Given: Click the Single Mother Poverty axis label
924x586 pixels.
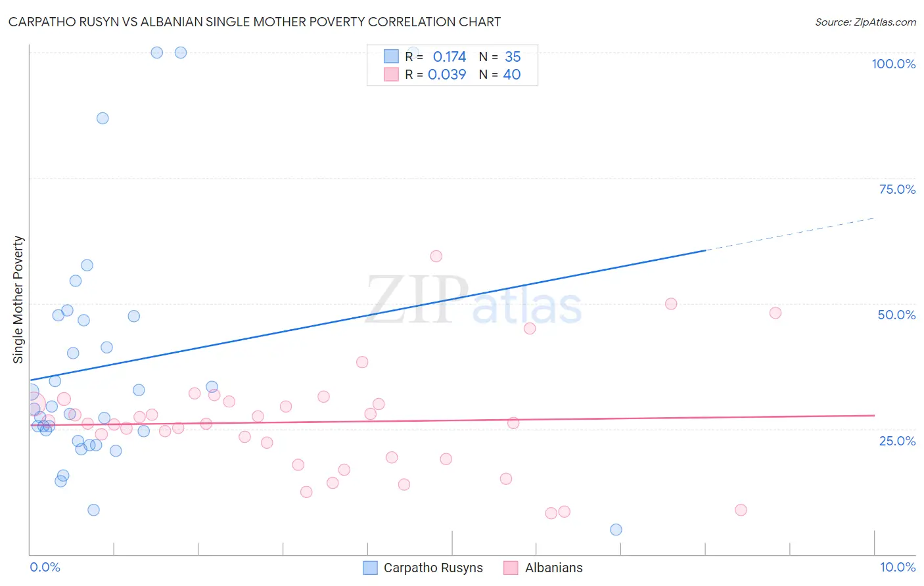Looking at the screenshot, I should point(18,300).
